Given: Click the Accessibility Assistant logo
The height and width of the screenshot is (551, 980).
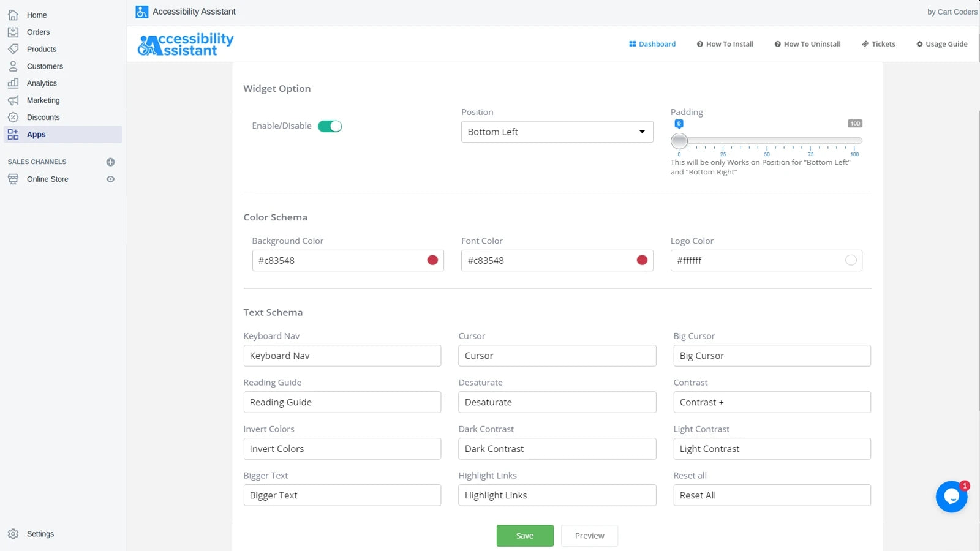Looking at the screenshot, I should click(184, 43).
